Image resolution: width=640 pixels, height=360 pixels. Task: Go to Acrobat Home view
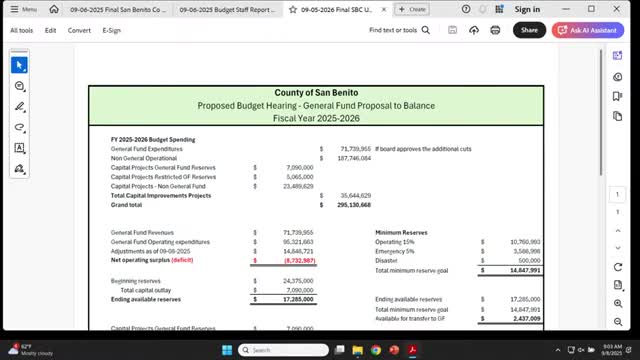point(54,9)
